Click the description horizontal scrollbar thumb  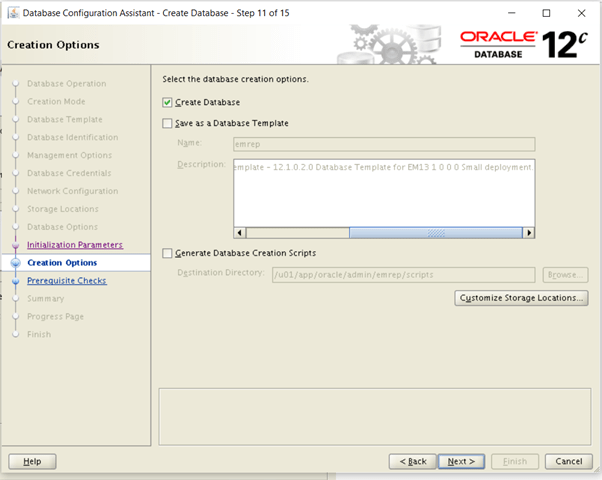436,233
